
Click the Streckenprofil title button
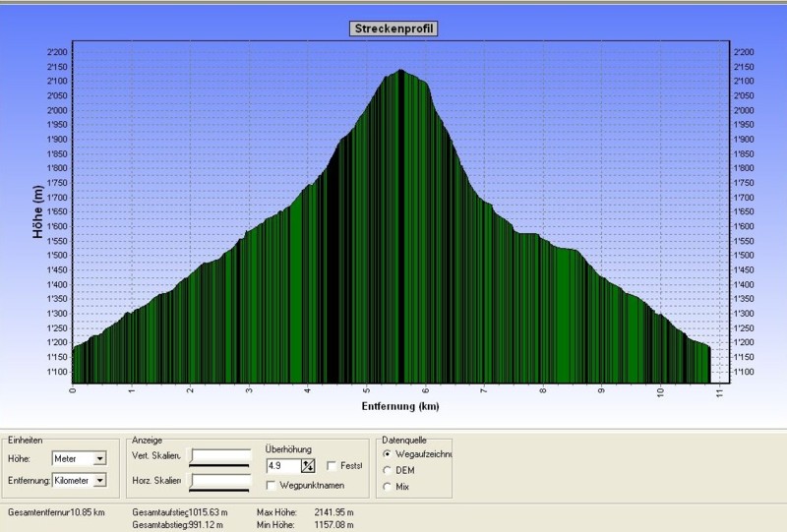(393, 29)
